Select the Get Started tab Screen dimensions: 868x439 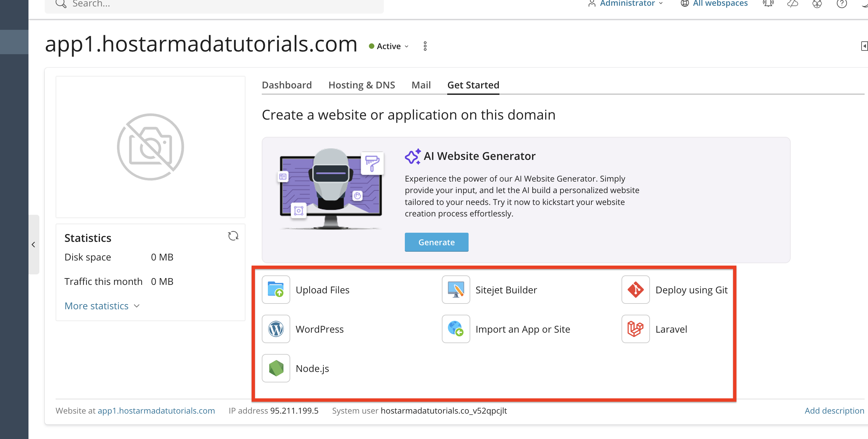473,85
